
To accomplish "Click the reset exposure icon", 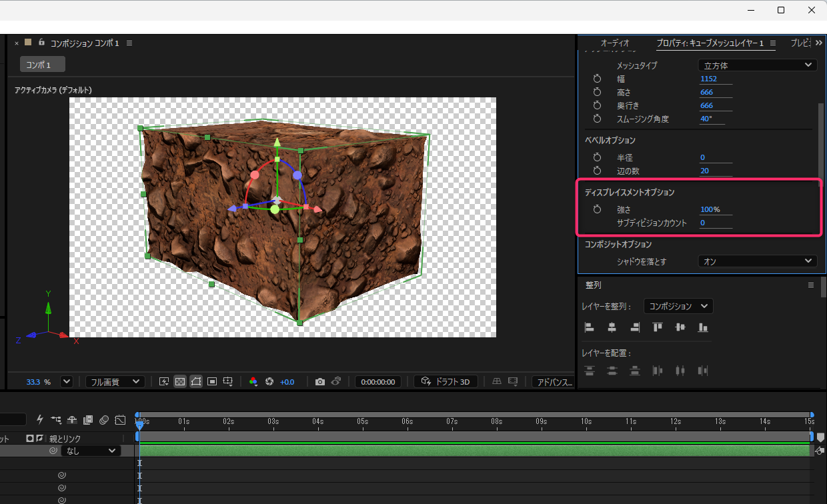I will pos(270,381).
